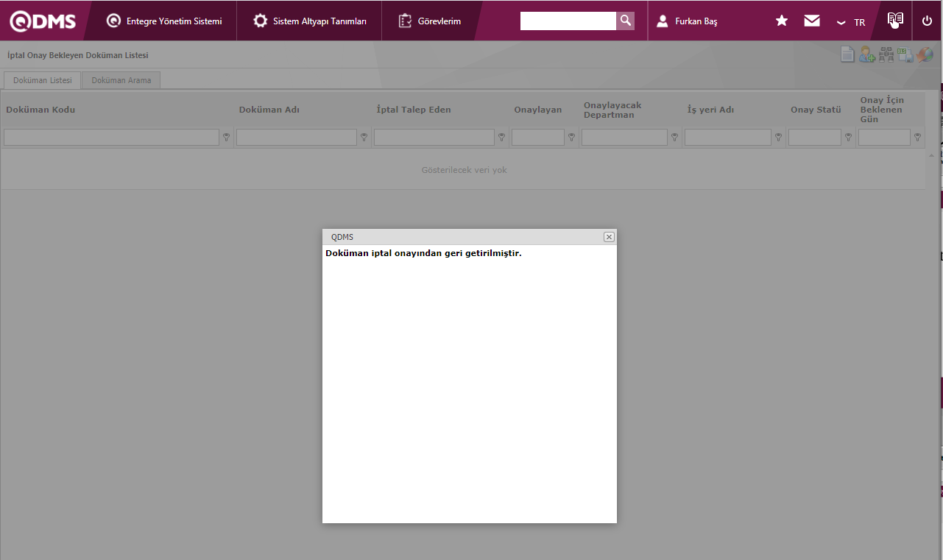The image size is (943, 560).
Task: Click the globe with arrow toolbar icon
Action: (925, 54)
